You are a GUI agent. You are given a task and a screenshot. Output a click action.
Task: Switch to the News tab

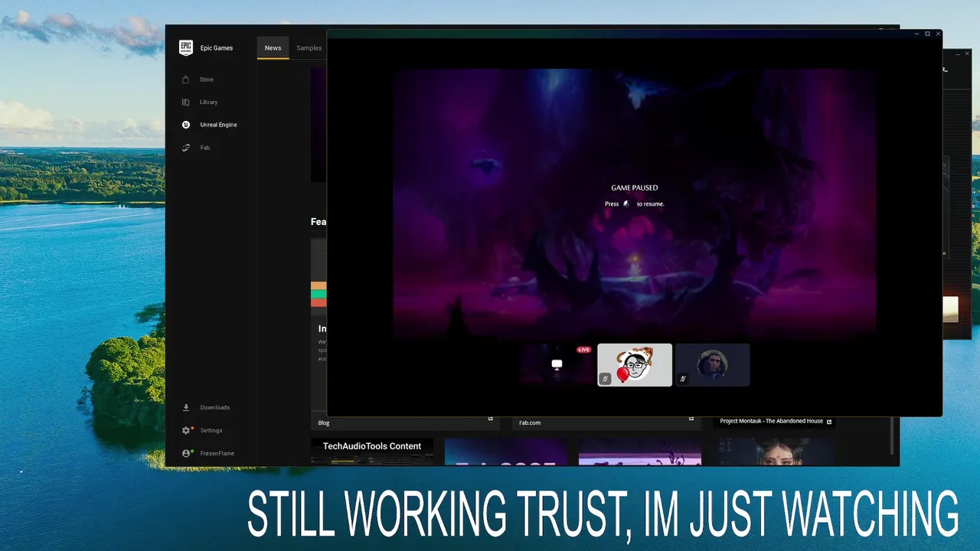(273, 47)
